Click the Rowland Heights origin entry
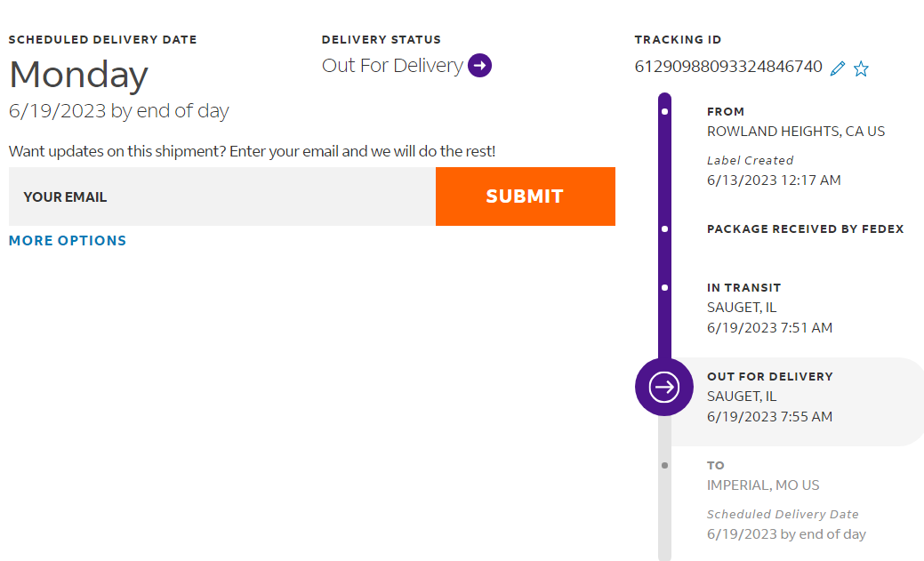 (x=795, y=132)
